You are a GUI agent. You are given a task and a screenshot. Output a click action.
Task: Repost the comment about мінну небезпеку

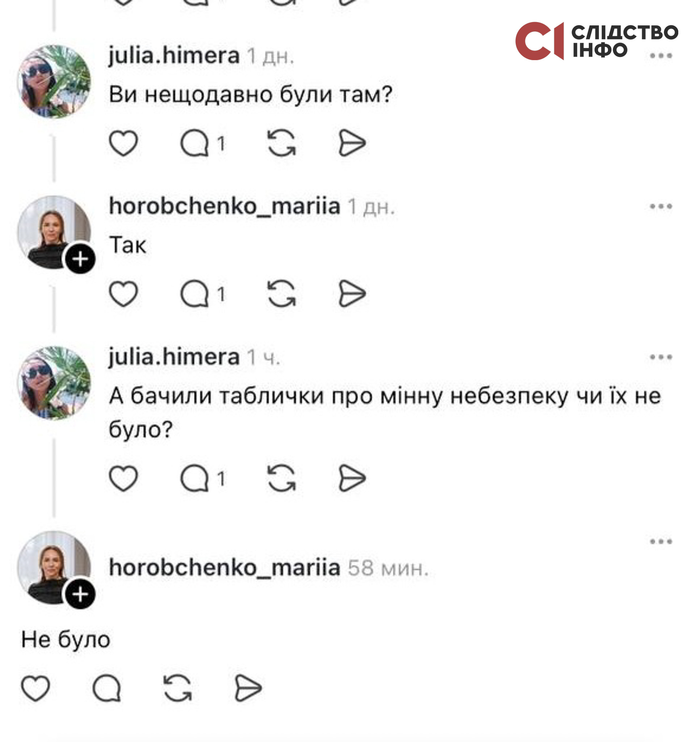coord(282,478)
